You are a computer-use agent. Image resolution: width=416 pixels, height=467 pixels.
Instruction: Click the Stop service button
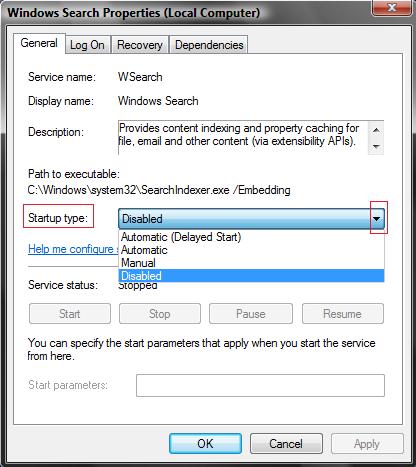(x=160, y=314)
